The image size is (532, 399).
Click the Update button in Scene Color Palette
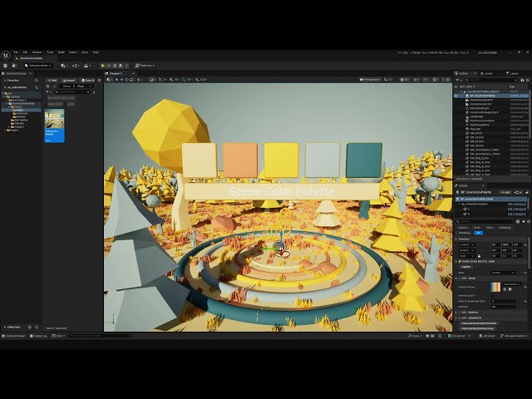click(x=465, y=267)
